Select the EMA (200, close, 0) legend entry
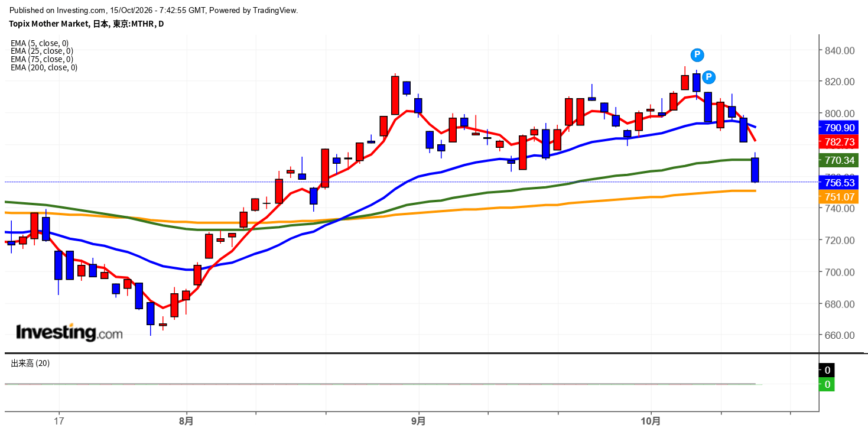This screenshot has width=868, height=431. [x=44, y=67]
